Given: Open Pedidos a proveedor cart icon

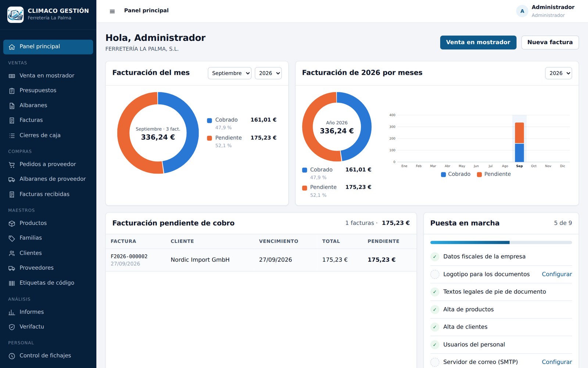Looking at the screenshot, I should pyautogui.click(x=12, y=164).
